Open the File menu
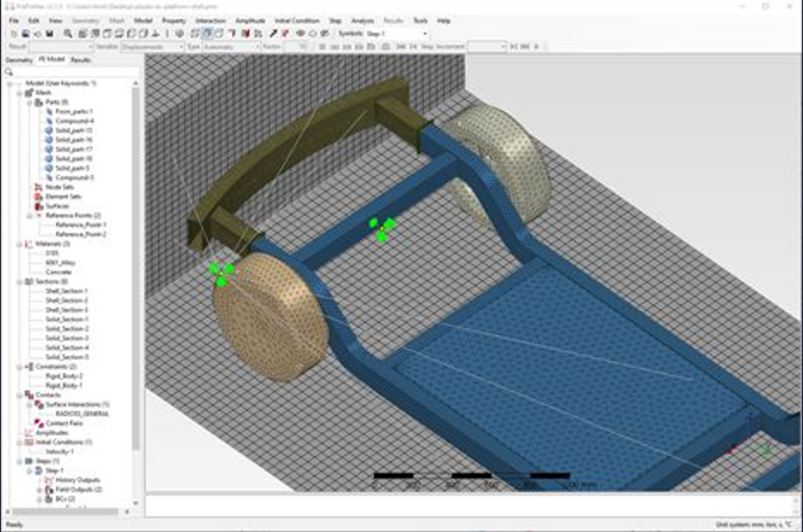Screen dimensions: 803x532 (x=14, y=21)
